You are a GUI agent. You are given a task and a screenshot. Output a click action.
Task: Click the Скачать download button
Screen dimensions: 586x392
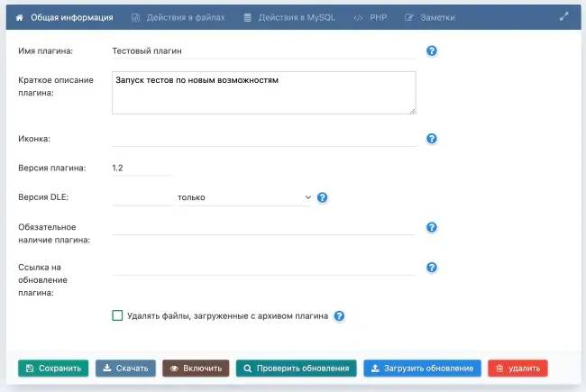click(125, 369)
